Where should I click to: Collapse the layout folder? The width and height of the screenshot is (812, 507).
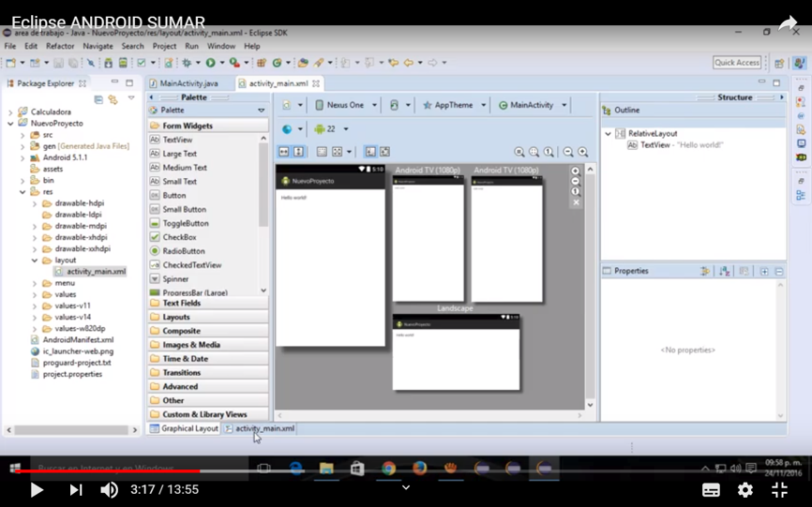pos(35,261)
